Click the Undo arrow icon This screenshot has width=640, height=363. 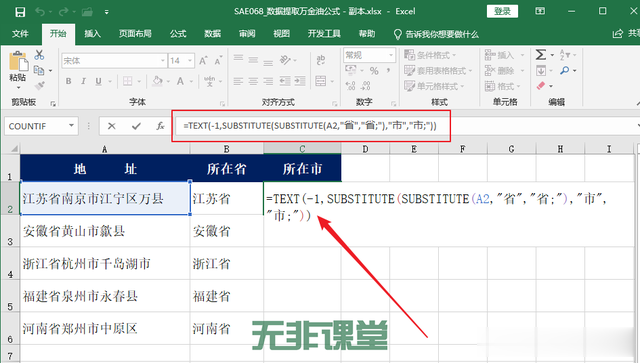point(40,12)
